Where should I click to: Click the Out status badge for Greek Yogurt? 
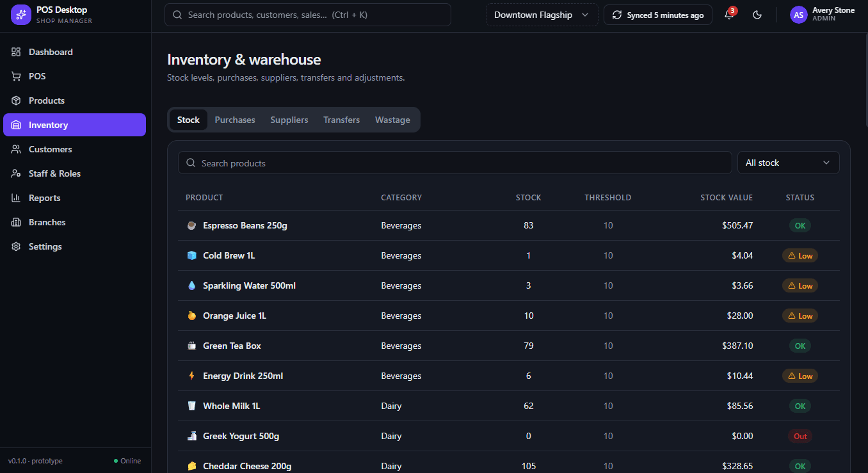(800, 436)
